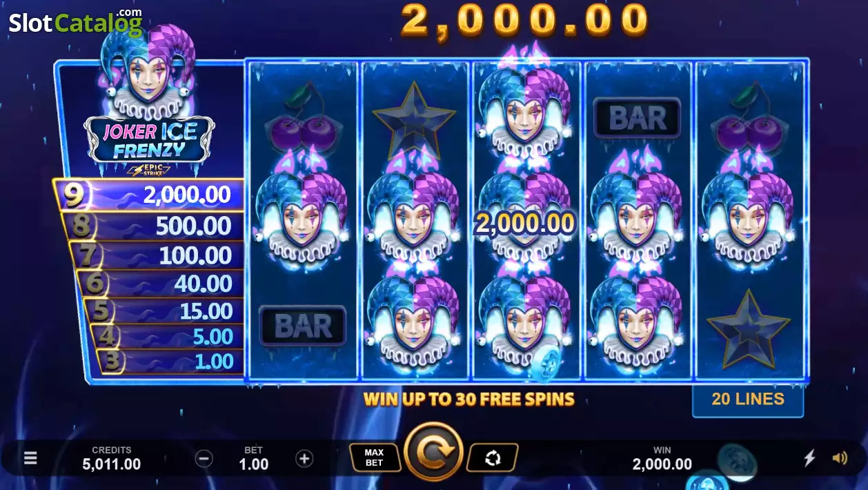Open autoplay settings icon
Viewport: 868px width, 490px height.
pyautogui.click(x=493, y=457)
